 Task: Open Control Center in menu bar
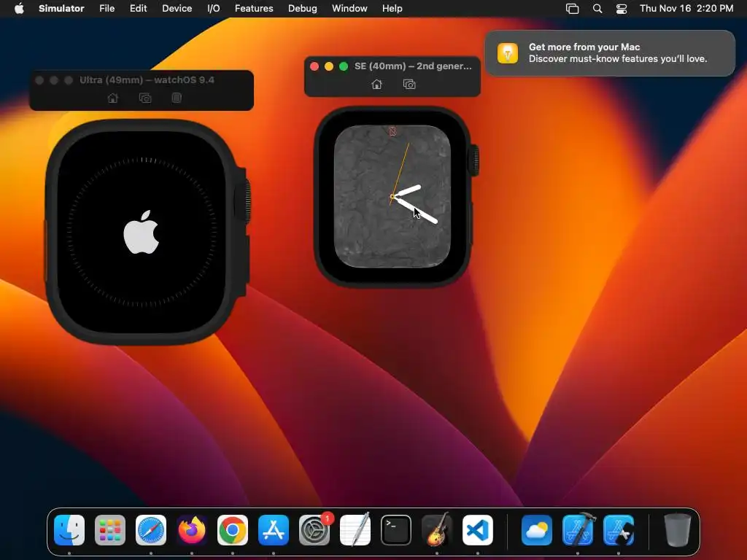pos(622,9)
